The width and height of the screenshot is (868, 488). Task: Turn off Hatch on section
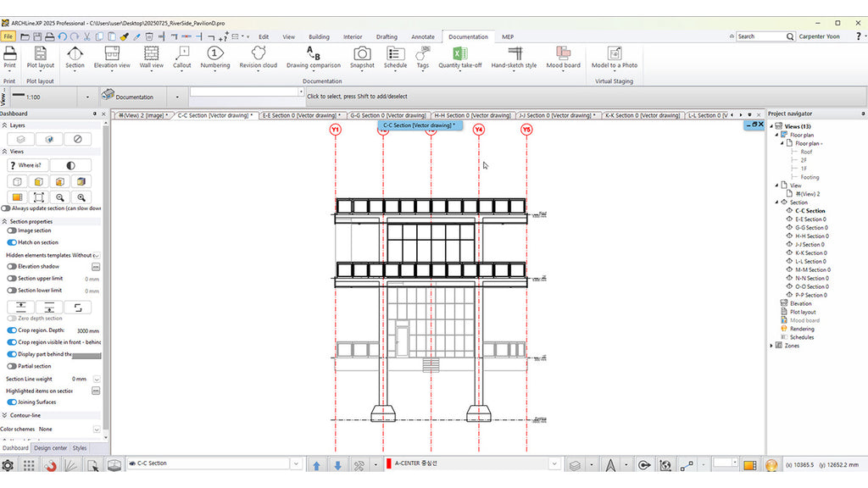click(12, 242)
